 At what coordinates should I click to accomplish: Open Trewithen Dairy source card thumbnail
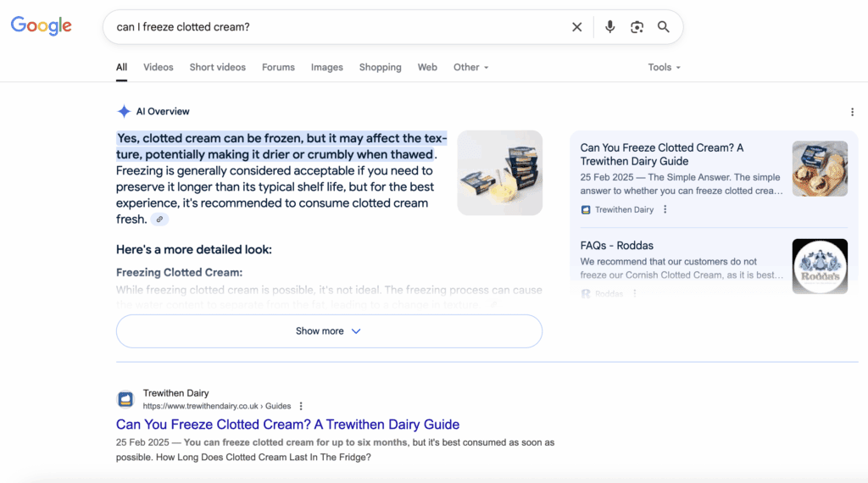820,169
